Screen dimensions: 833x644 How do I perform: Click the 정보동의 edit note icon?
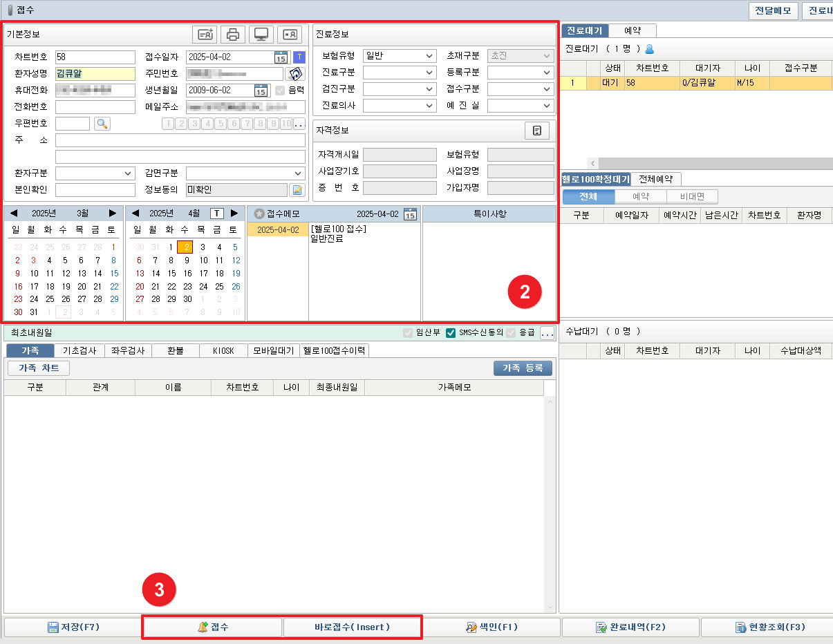[x=297, y=190]
